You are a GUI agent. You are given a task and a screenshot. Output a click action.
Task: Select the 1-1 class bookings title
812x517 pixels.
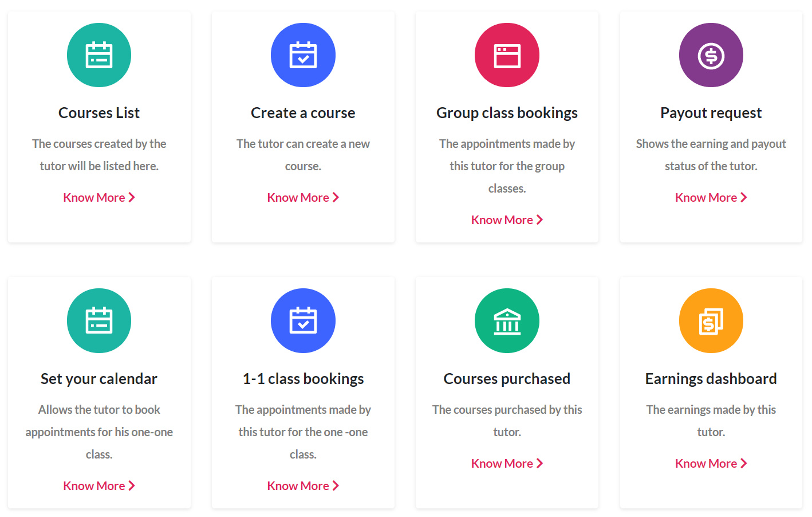[x=303, y=379]
